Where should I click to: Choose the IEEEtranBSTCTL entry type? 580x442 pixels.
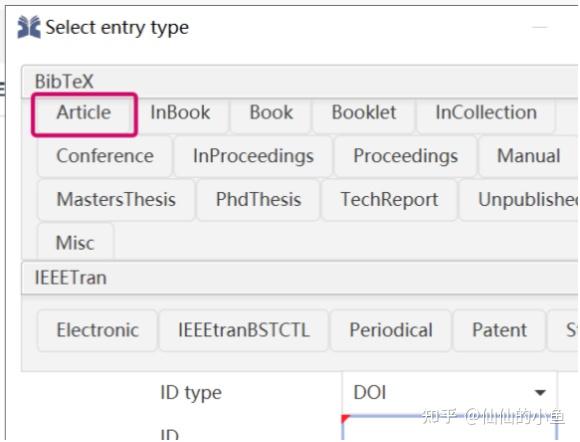click(244, 330)
